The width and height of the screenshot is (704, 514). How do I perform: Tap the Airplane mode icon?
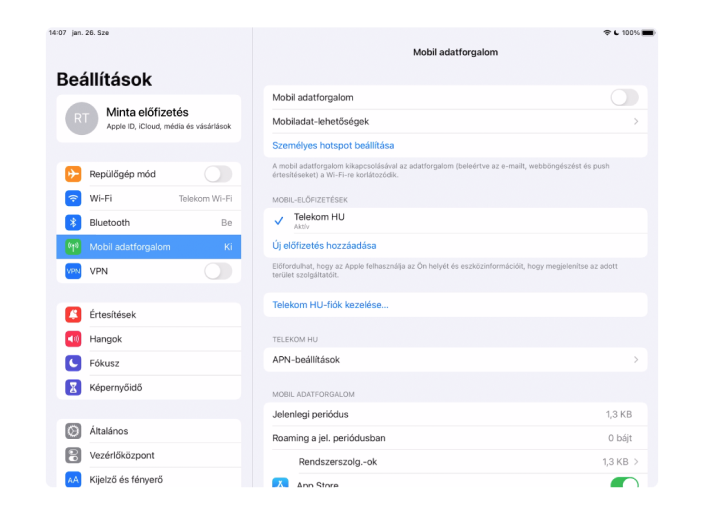click(x=73, y=174)
